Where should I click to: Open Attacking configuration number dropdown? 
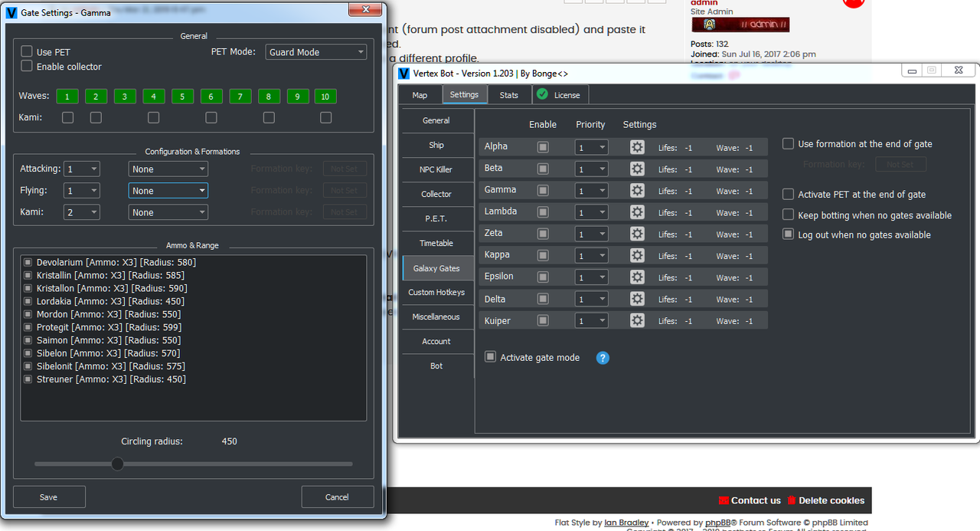click(82, 169)
